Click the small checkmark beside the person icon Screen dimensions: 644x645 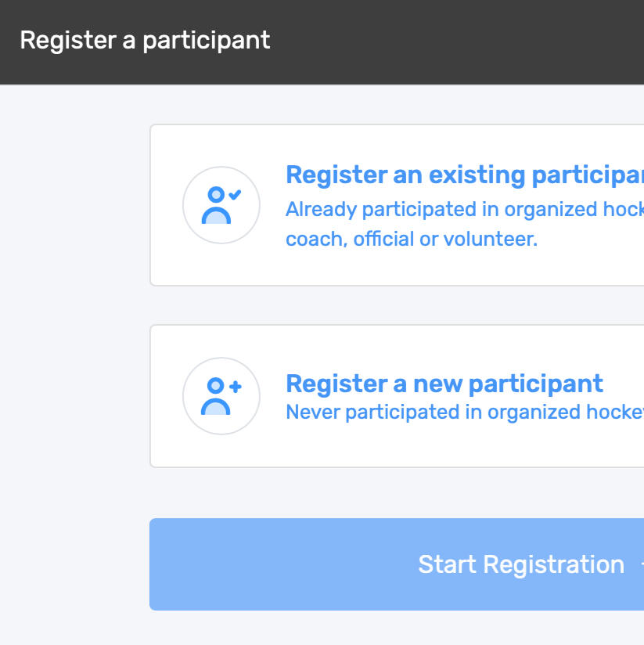pyautogui.click(x=235, y=194)
